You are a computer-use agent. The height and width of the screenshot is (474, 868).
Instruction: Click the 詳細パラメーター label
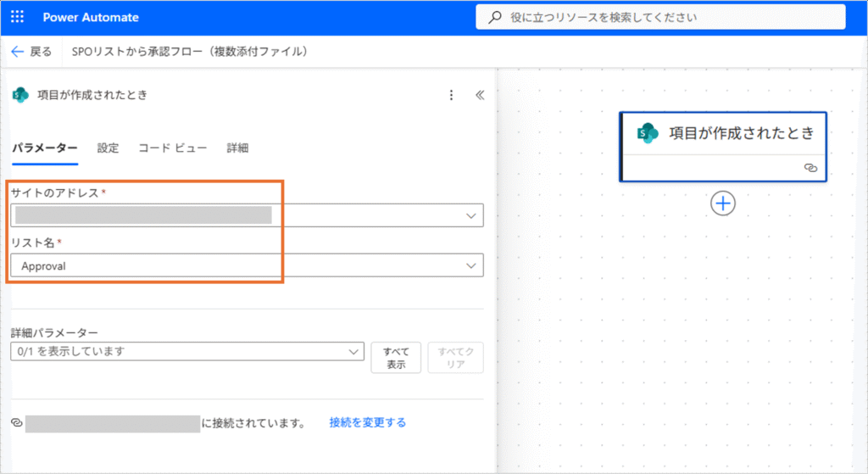[x=54, y=332]
